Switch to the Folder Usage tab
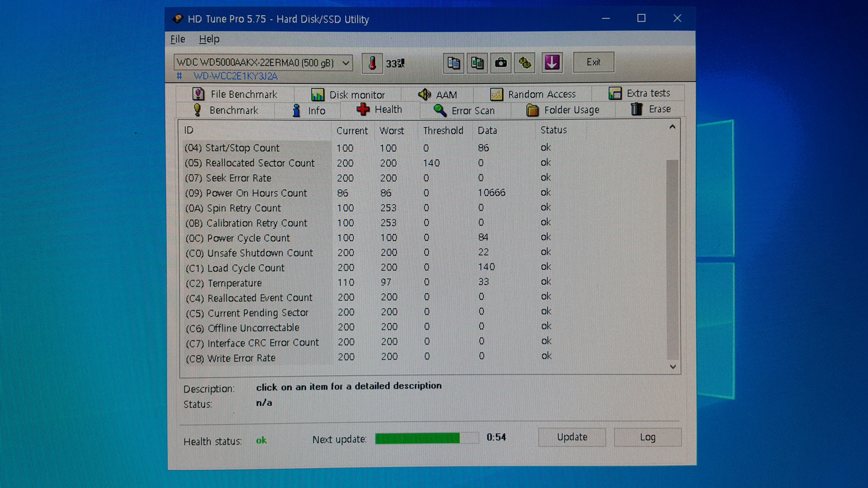 tap(563, 110)
